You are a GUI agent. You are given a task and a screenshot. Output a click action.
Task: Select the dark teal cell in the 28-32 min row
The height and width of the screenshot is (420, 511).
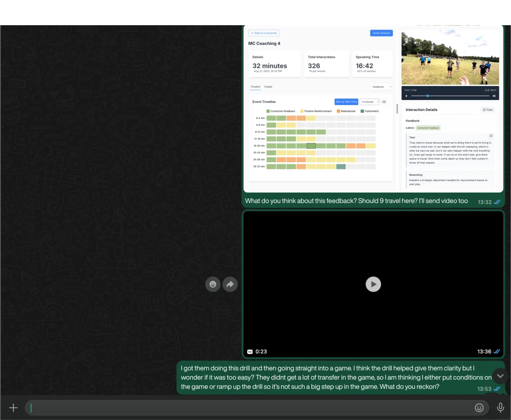point(341,167)
